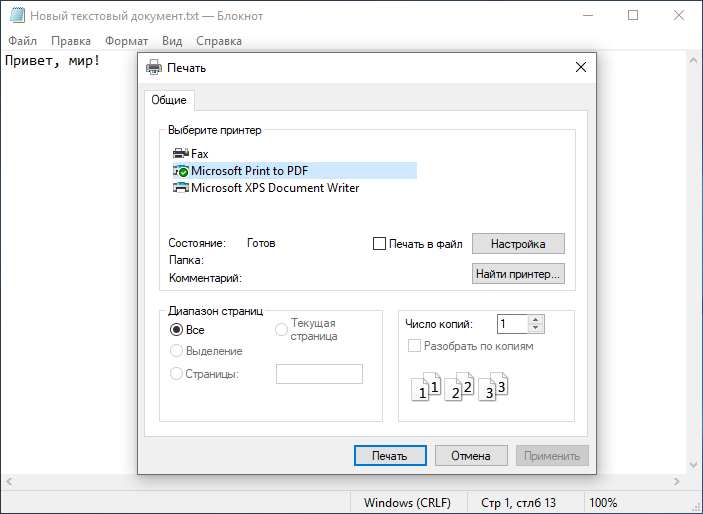
Task: Close the Notepad window
Action: point(679,15)
